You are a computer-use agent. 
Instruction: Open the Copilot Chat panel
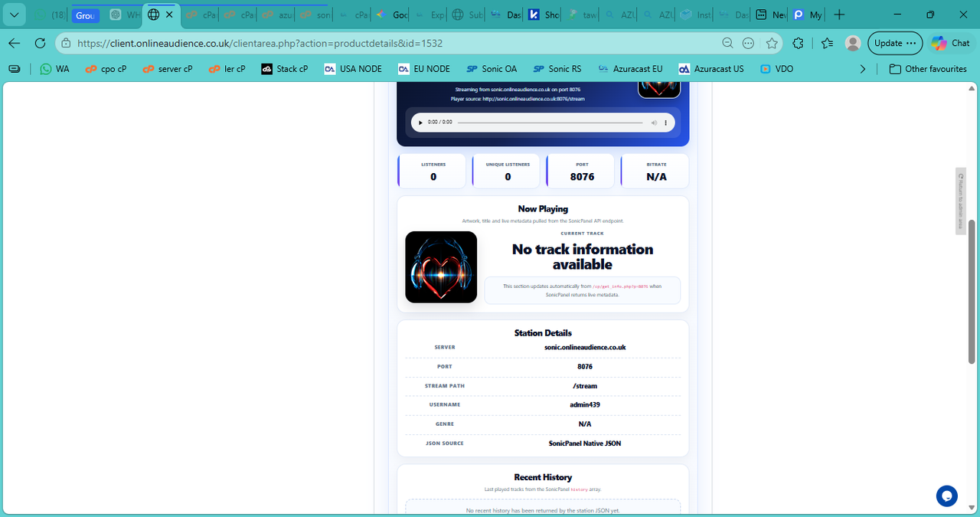[951, 43]
